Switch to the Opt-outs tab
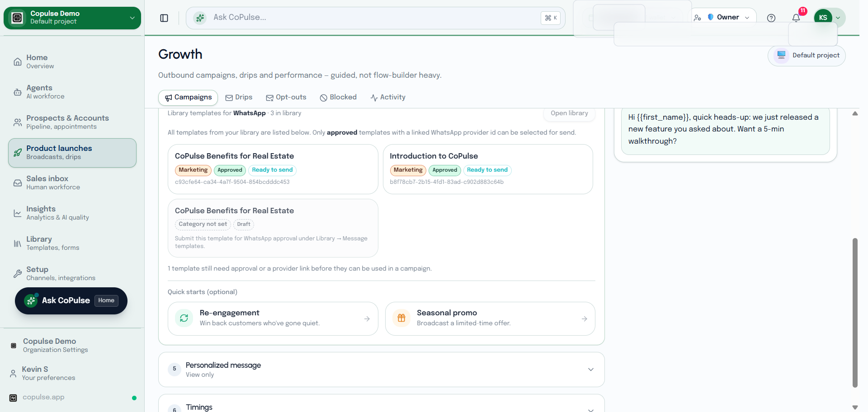This screenshot has width=868, height=412. (x=286, y=98)
